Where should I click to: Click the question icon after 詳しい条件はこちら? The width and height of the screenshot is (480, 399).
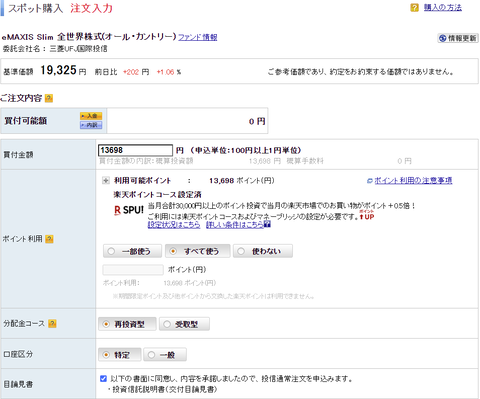pos(267,224)
